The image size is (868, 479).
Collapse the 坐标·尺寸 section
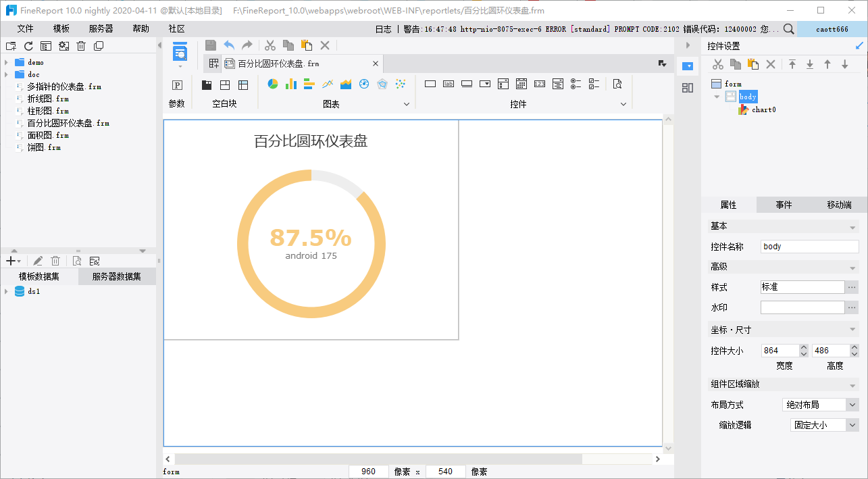(x=852, y=330)
